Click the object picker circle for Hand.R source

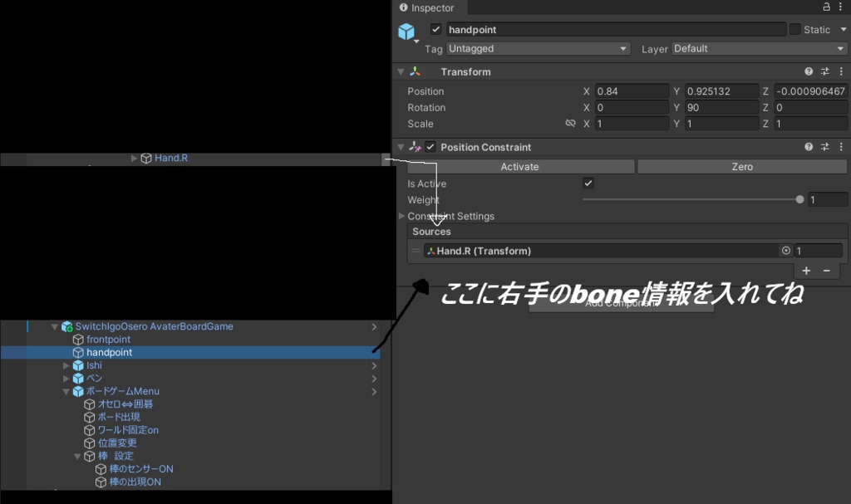[x=786, y=251]
